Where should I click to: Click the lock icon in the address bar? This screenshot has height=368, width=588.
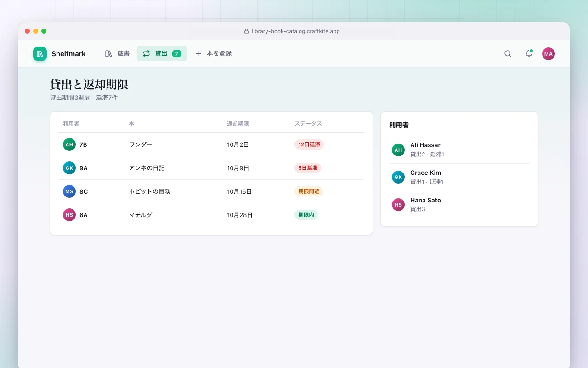tap(246, 31)
